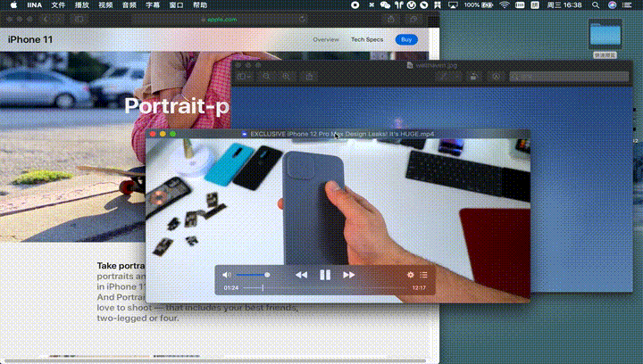This screenshot has width=643, height=364.
Task: Click the 12:17 duration label in IINA
Action: tap(419, 288)
